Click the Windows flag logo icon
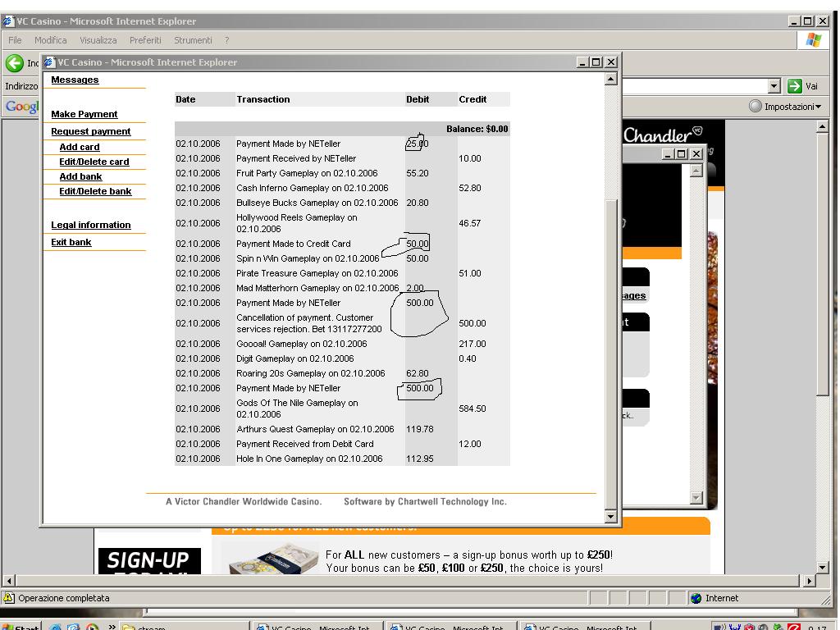The height and width of the screenshot is (630, 840). 813,40
